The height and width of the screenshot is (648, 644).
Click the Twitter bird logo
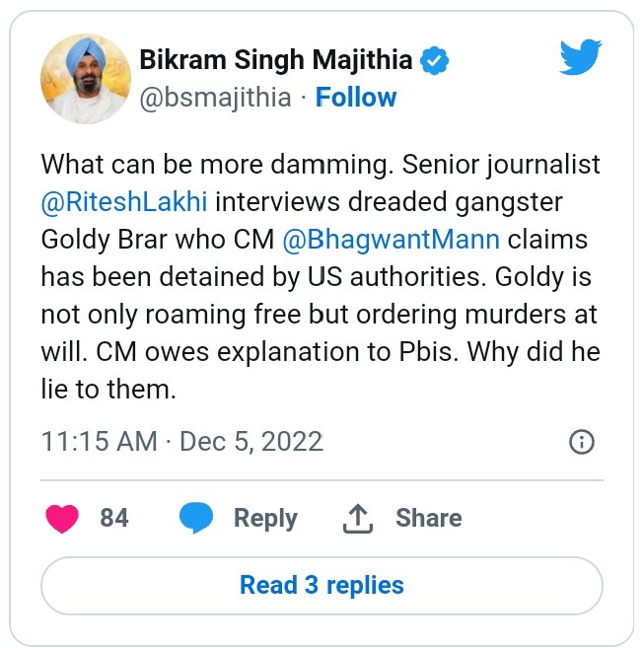pos(581,58)
